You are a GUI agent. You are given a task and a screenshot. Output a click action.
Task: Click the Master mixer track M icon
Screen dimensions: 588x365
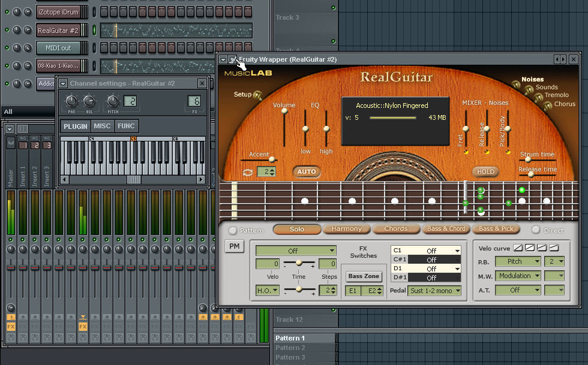click(x=11, y=143)
